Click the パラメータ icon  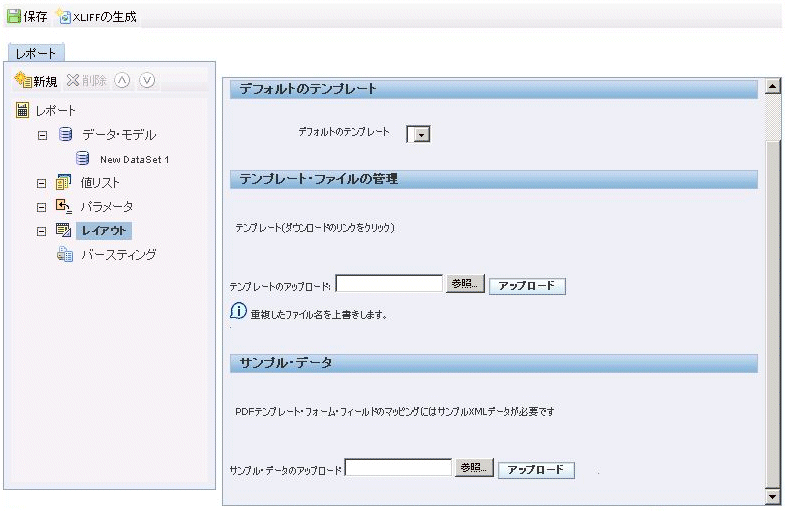pos(63,206)
